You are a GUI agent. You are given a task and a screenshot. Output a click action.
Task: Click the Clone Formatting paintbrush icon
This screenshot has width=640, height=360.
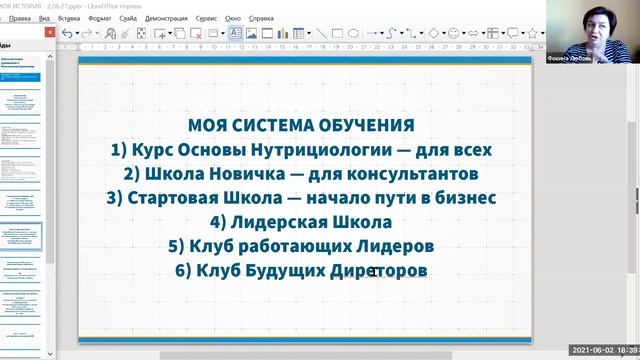(125, 33)
